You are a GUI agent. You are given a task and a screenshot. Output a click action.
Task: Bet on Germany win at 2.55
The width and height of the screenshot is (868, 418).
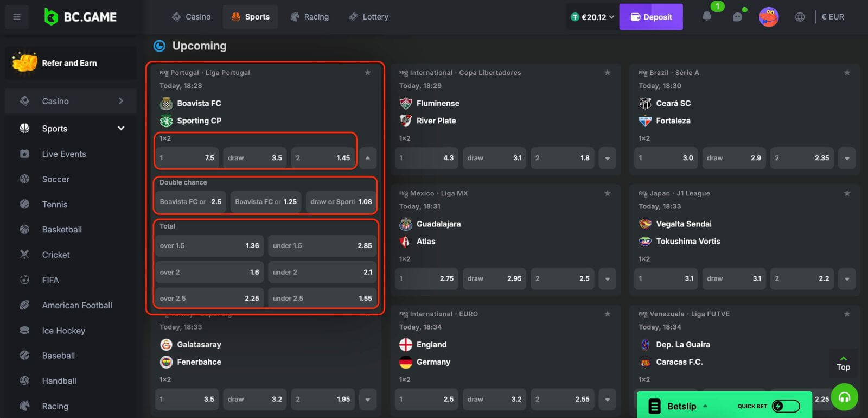point(563,399)
